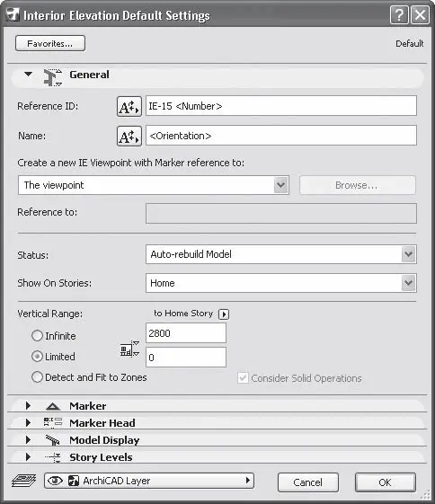435x504 pixels.
Task: Select the Limited vertical range option
Action: tap(37, 357)
